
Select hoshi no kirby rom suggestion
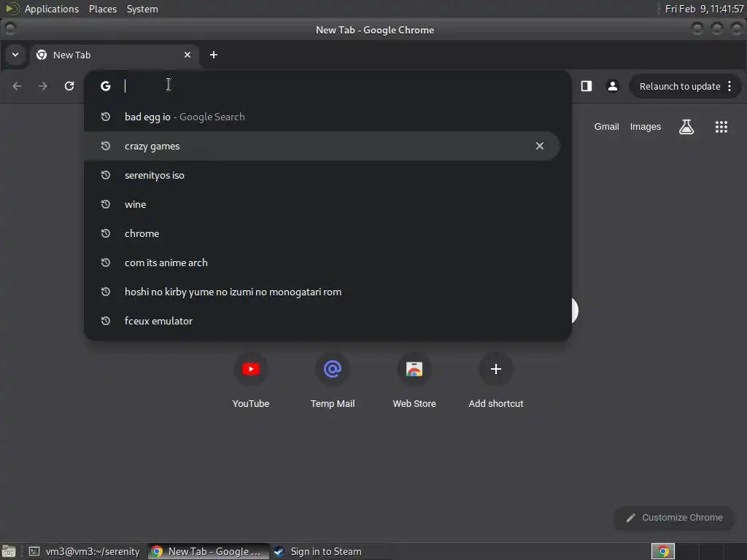tap(322, 292)
